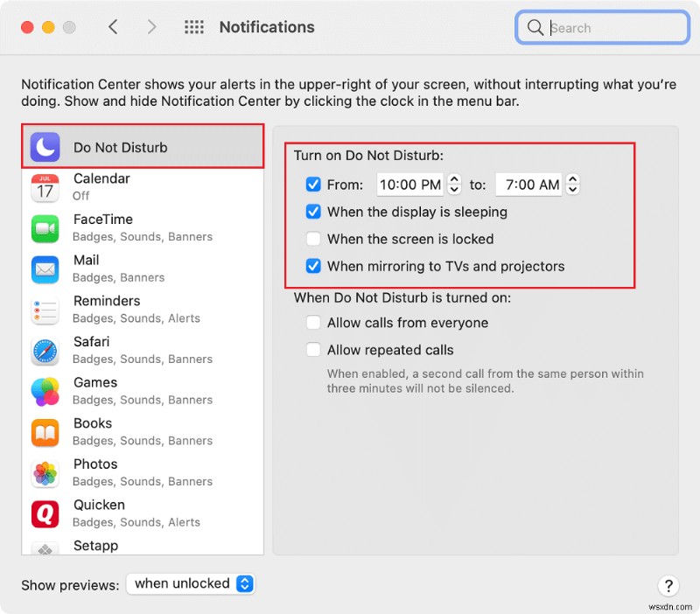Select Mail in the app list
The image size is (700, 614).
coord(143,269)
